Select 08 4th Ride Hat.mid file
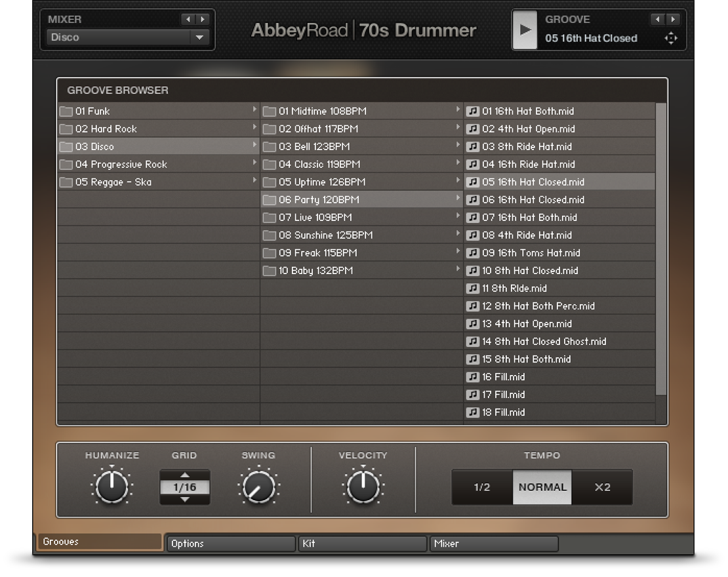 pyautogui.click(x=559, y=235)
